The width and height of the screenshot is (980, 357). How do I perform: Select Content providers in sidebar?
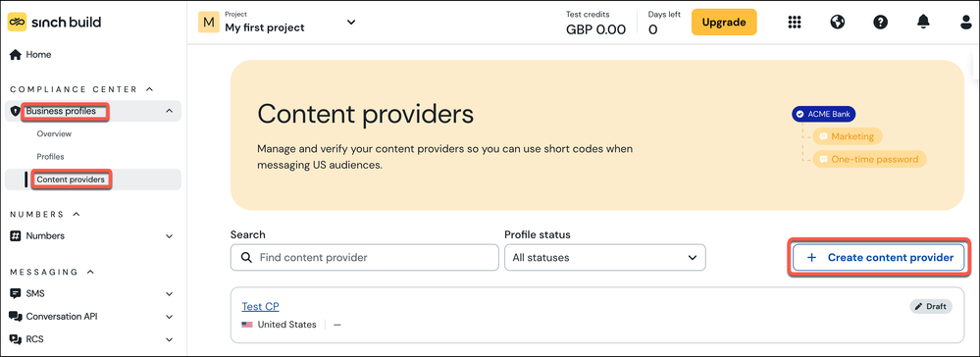pyautogui.click(x=93, y=179)
